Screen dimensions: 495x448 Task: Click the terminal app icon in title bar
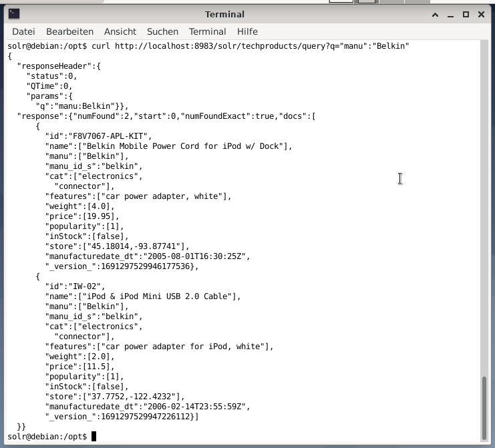tap(14, 14)
